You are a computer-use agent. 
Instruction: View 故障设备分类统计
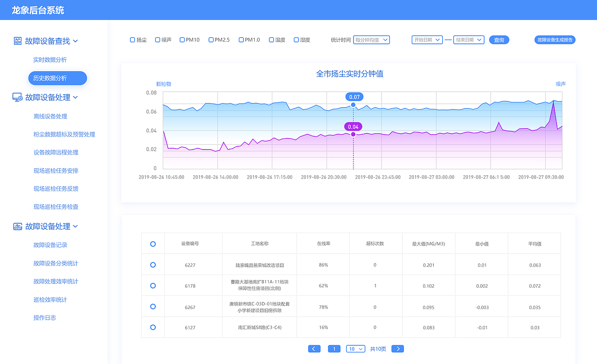56,263
